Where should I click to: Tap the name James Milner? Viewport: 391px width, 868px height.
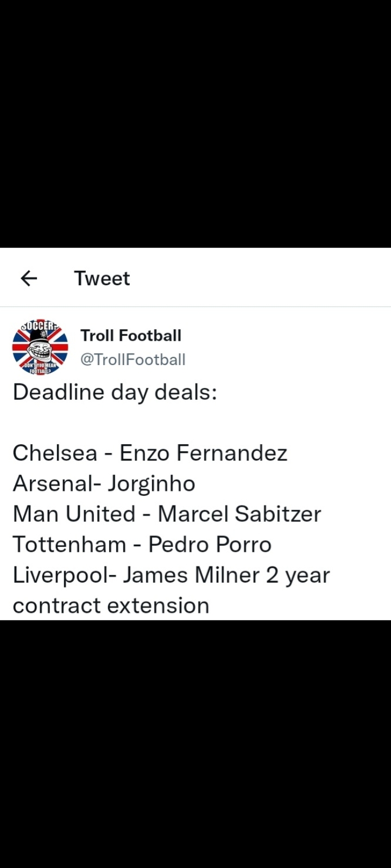191,575
